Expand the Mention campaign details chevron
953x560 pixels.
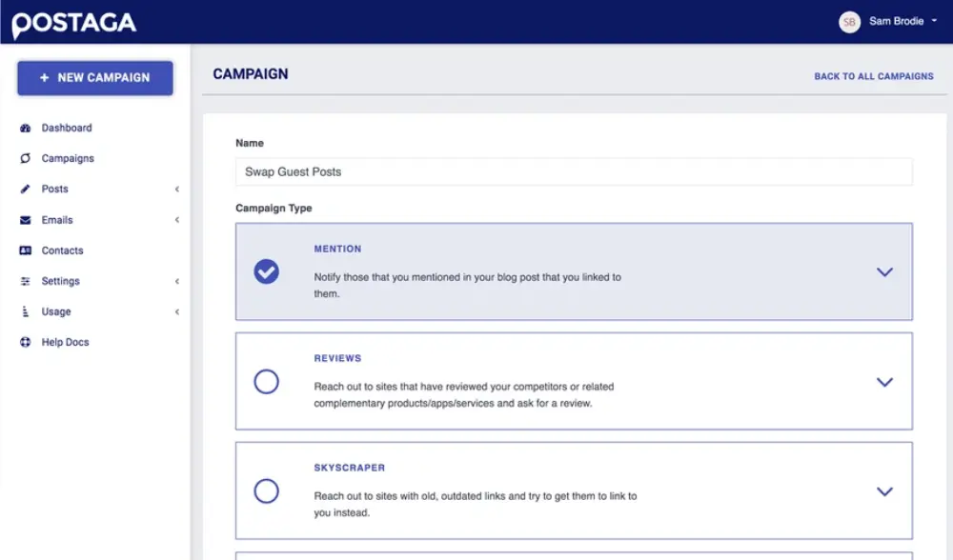(884, 271)
